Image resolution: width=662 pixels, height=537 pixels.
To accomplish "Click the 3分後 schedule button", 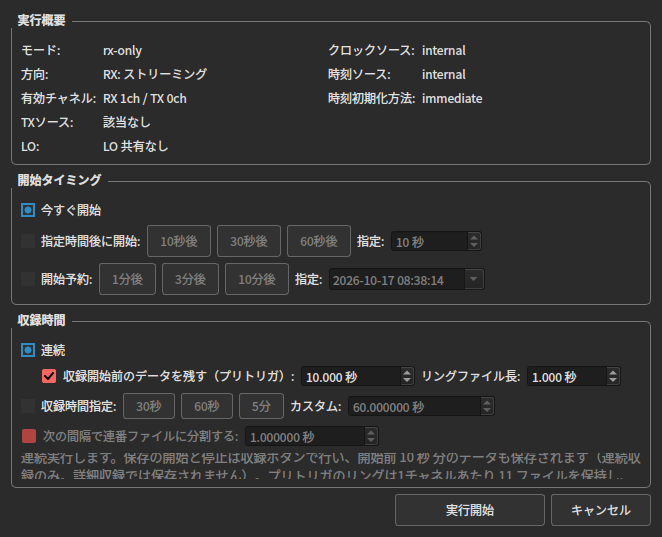I will pos(190,279).
